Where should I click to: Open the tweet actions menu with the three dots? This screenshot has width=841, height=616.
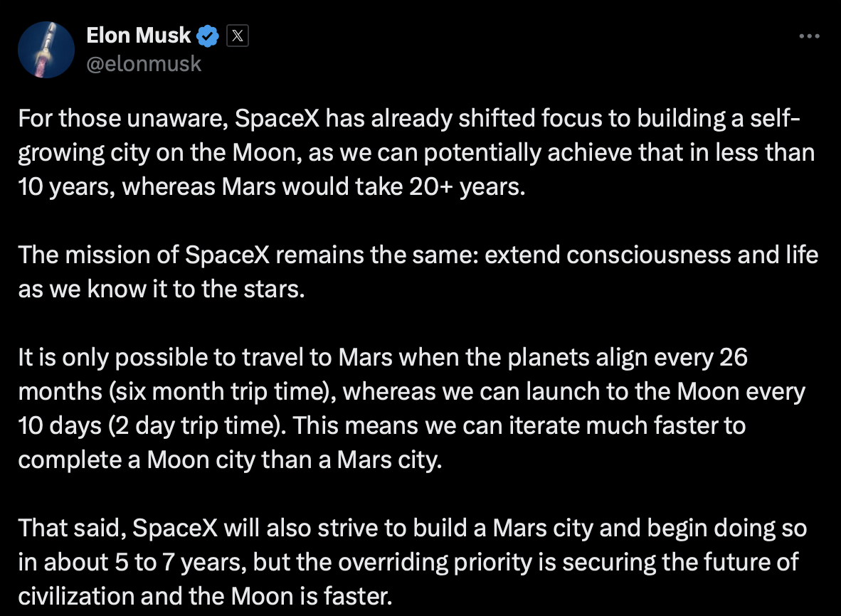click(809, 36)
